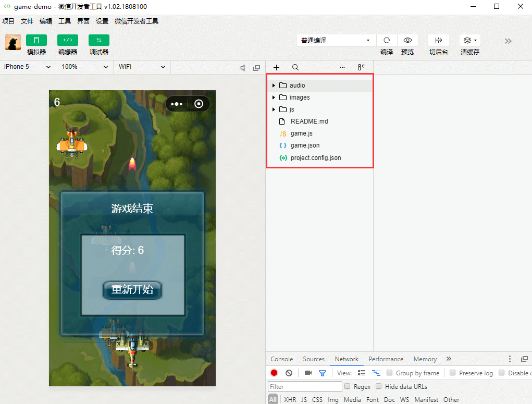Click the compile (编译) refresh icon

coord(387,40)
